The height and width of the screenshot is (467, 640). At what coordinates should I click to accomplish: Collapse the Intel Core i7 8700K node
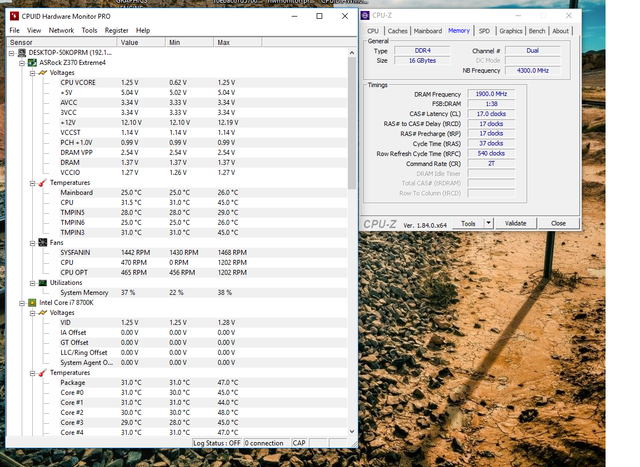[x=22, y=303]
